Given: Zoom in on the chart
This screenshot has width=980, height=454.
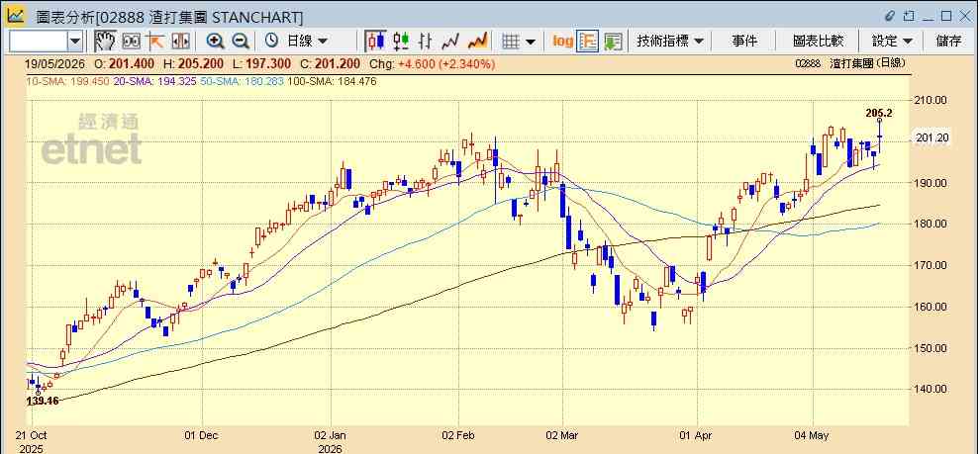Looking at the screenshot, I should (x=216, y=42).
